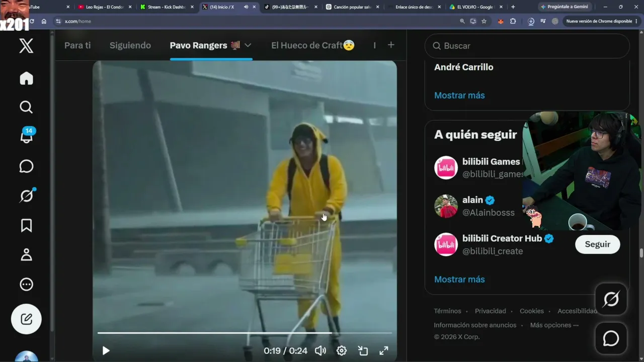The image size is (644, 362).
Task: Open floating chat messages button
Action: pos(611,338)
